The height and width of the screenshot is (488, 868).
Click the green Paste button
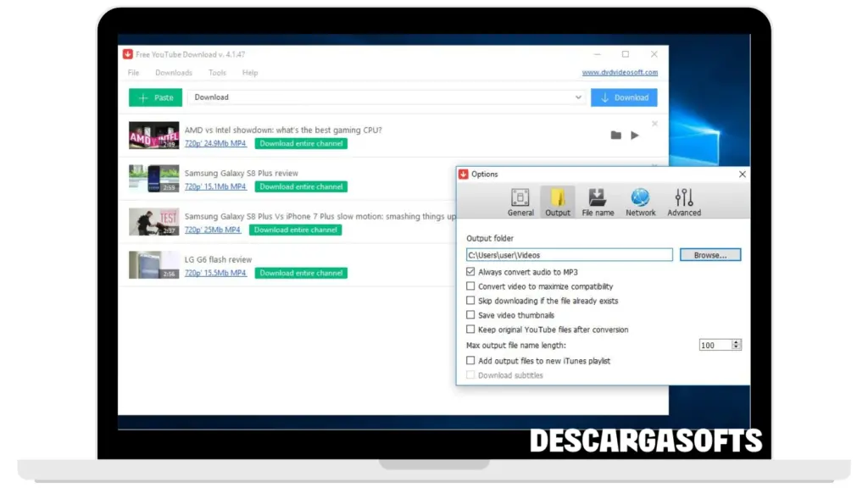click(x=155, y=97)
